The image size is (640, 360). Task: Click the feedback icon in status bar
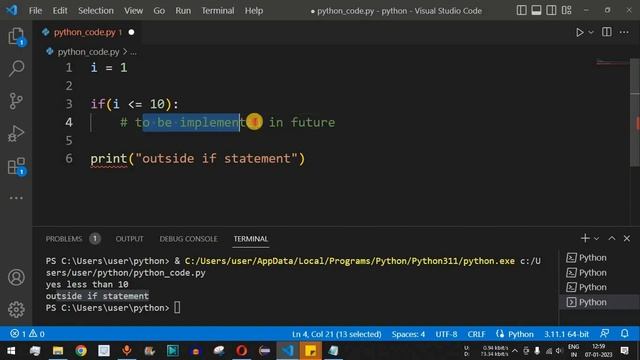(x=604, y=333)
